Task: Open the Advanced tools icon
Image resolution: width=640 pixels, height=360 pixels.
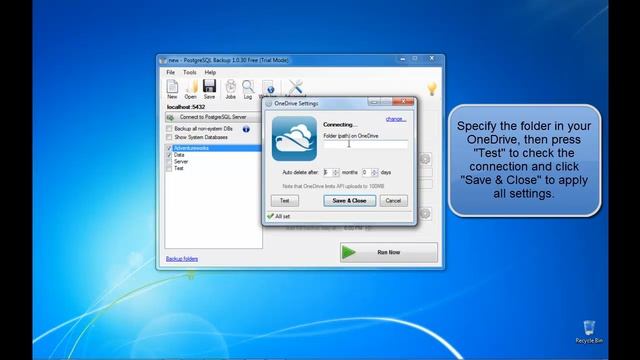Action: point(295,88)
